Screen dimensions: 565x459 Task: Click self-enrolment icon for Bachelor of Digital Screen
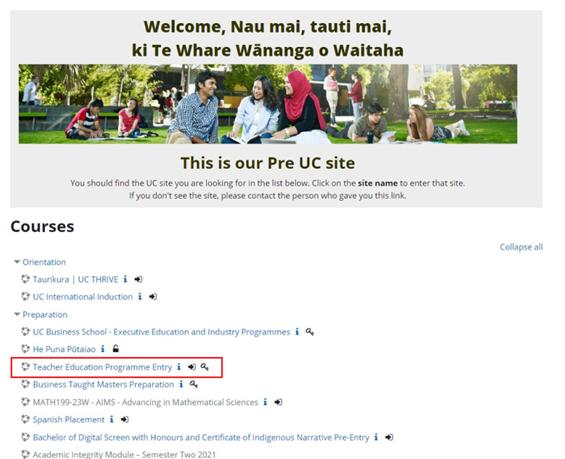coord(389,437)
